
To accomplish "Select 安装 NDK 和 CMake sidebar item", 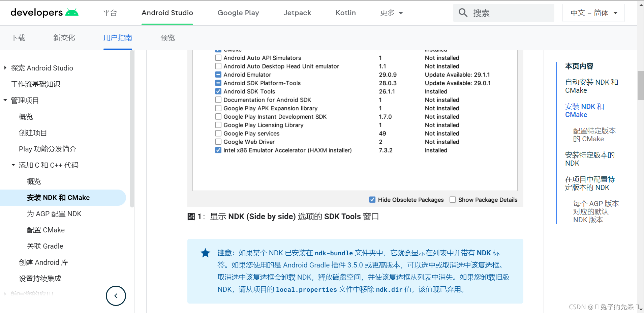I will [x=63, y=198].
